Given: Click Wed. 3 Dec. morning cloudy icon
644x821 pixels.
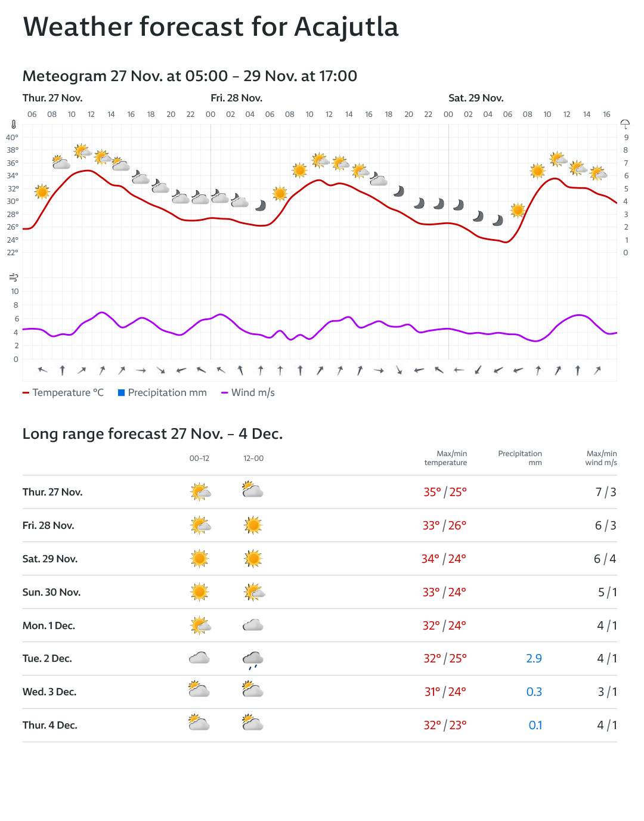Looking at the screenshot, I should click(x=199, y=691).
